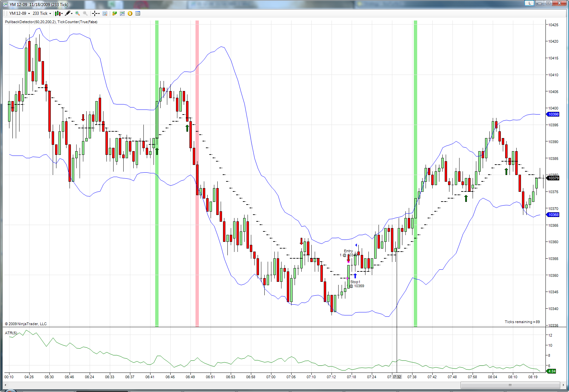The image size is (569, 392).
Task: Restore down the chart window
Action: [x=548, y=3]
